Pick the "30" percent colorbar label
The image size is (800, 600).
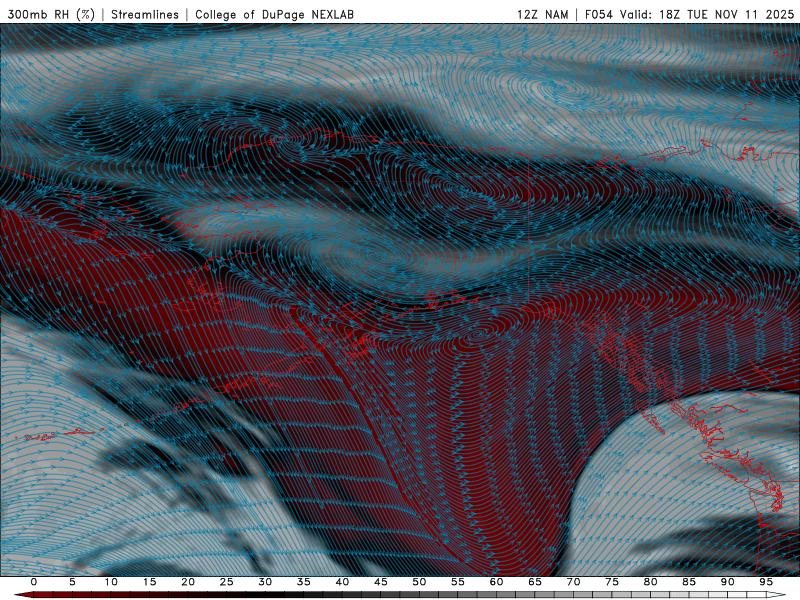coord(265,582)
